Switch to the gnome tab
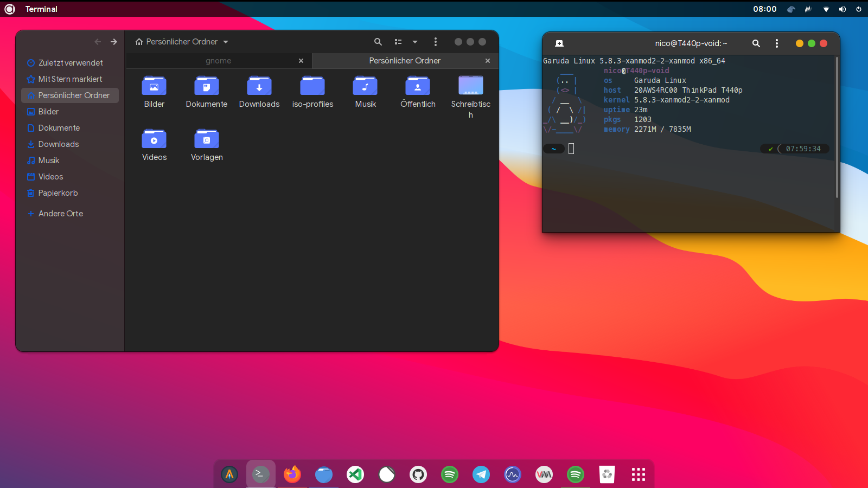The image size is (868, 488). [x=219, y=61]
